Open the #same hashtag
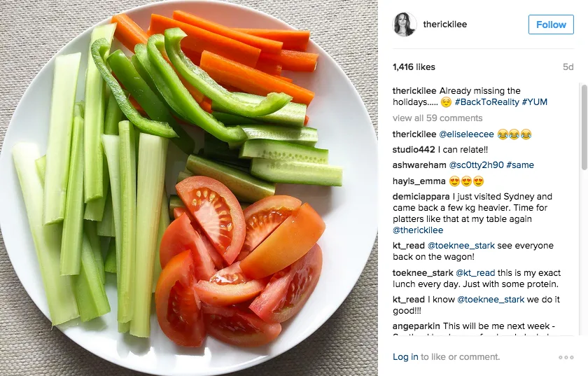This screenshot has height=376, width=588. click(519, 165)
